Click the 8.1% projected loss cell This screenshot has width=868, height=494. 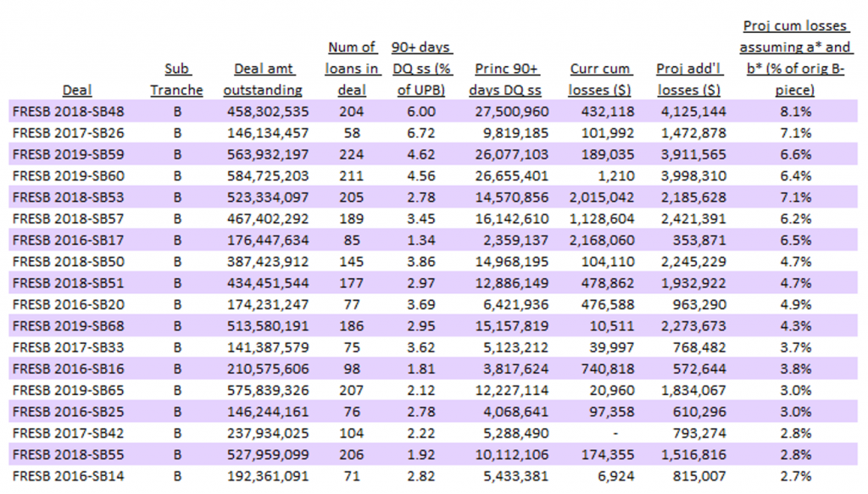(796, 111)
